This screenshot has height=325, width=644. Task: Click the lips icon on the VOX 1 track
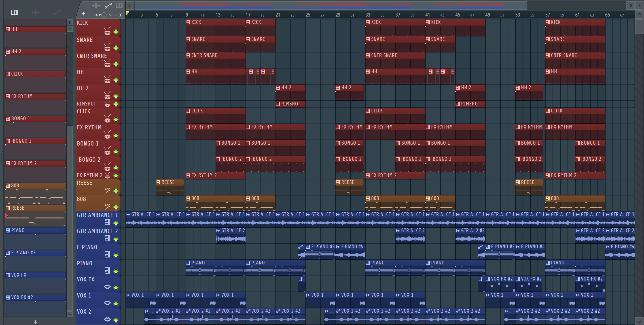[x=107, y=303]
